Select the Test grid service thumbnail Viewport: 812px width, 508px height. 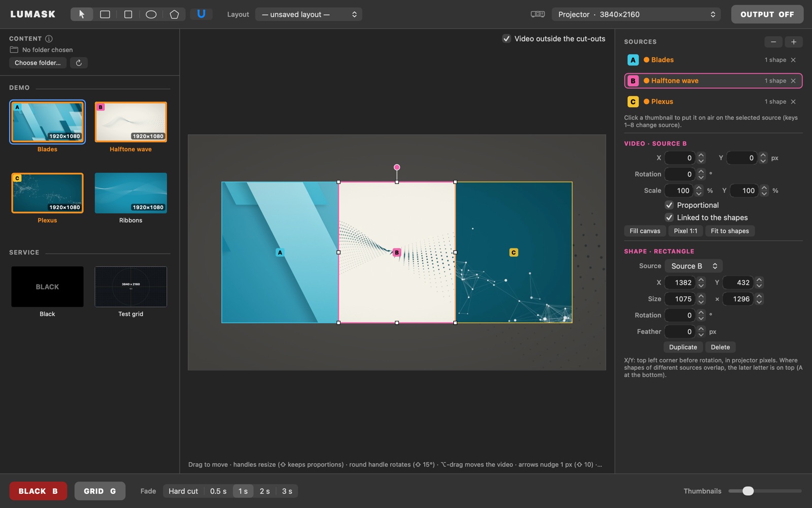(x=131, y=287)
